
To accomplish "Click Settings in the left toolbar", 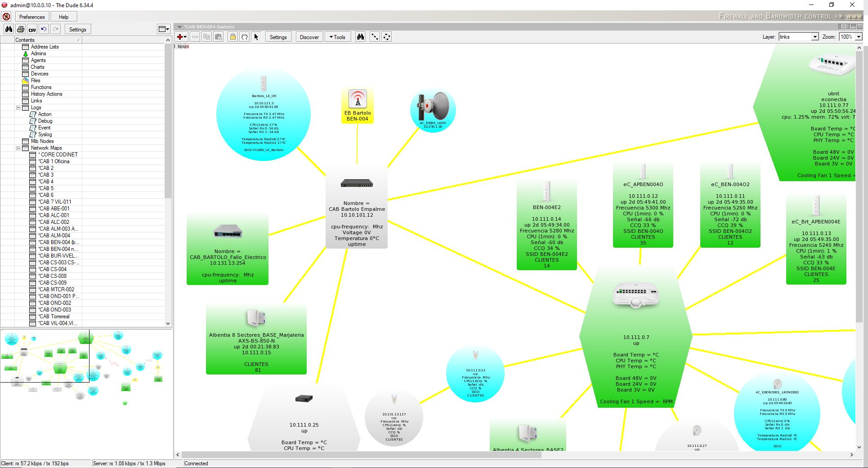I will (77, 29).
